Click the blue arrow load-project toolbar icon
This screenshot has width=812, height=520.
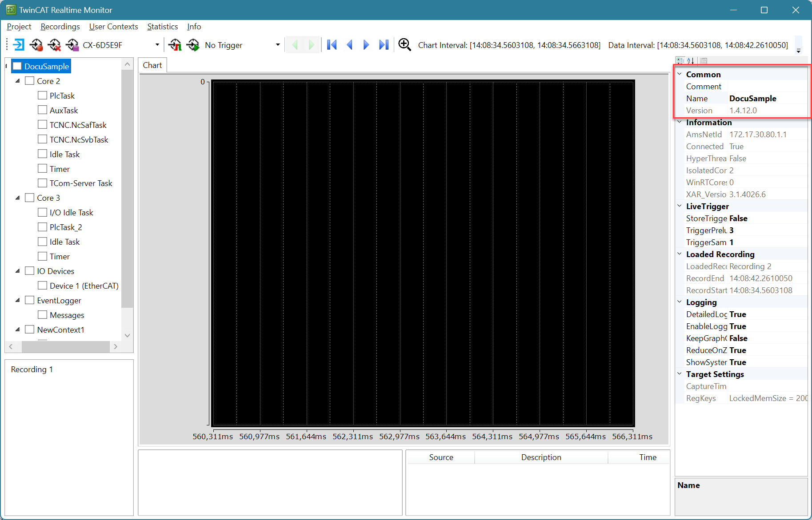[x=19, y=45]
